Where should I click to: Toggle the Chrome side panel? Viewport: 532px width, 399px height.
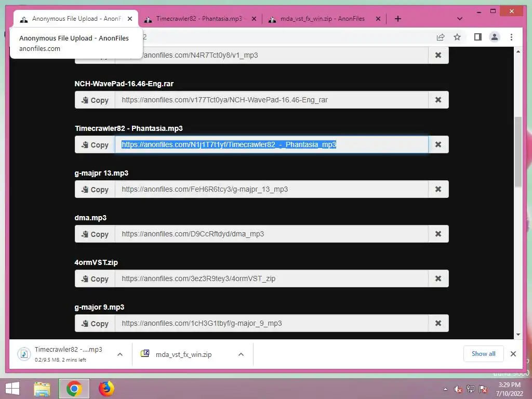478,37
